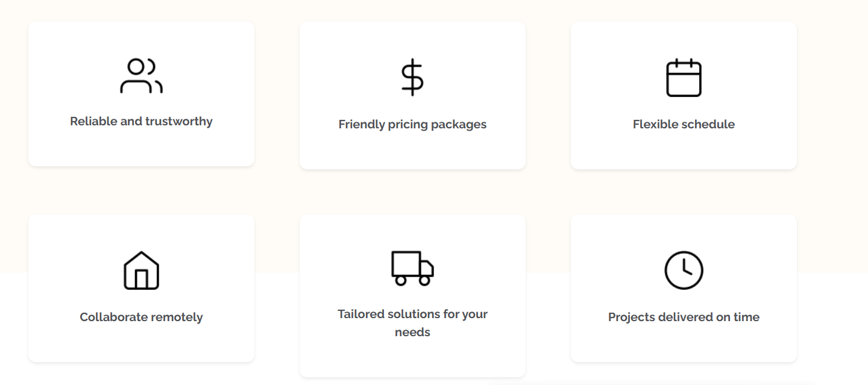Click the 'Projects delivered on time' label
The image size is (868, 385).
click(x=684, y=318)
